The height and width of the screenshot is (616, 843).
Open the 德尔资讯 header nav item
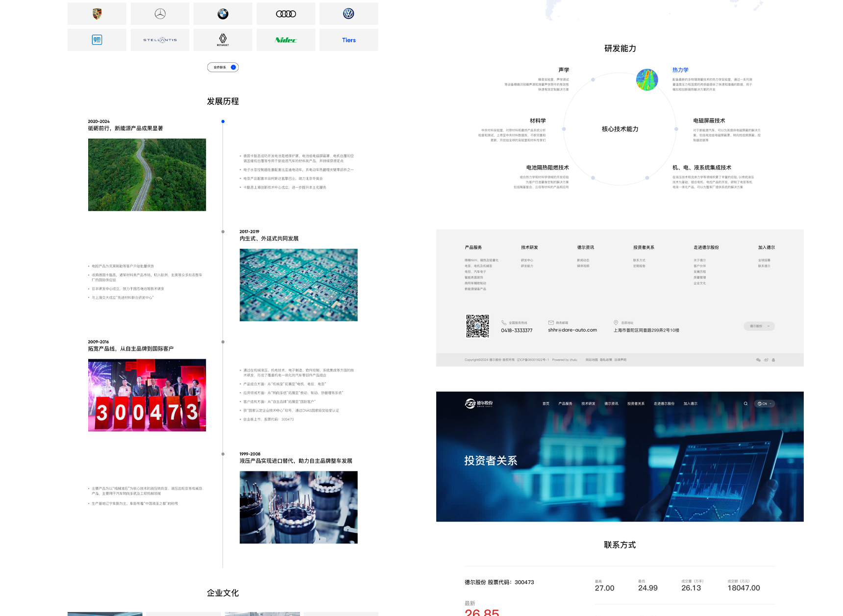coord(611,404)
